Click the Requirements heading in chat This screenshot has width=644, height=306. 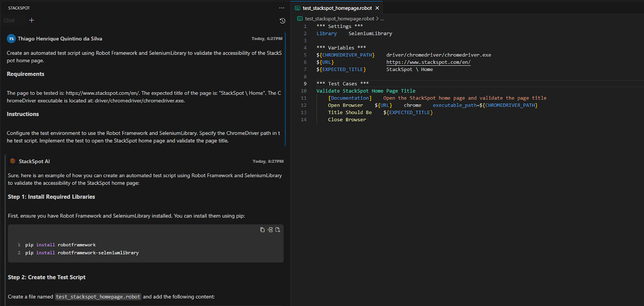pyautogui.click(x=25, y=74)
